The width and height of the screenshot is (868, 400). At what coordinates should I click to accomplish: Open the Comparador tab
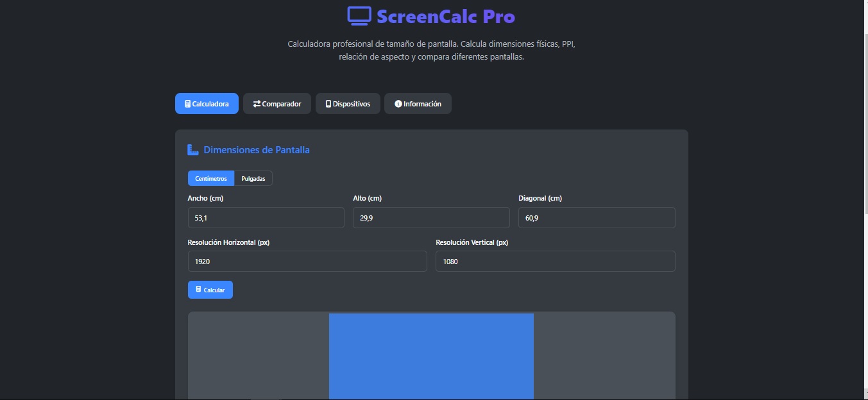[x=277, y=103]
